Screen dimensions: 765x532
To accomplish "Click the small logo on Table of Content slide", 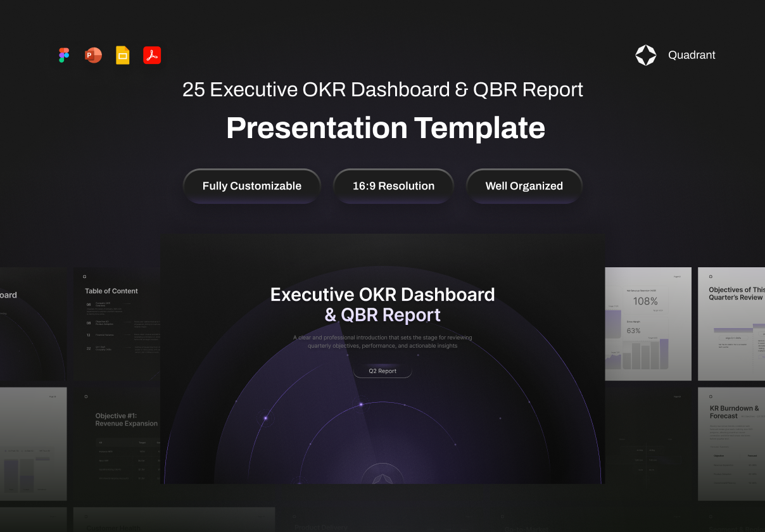I will pos(85,277).
